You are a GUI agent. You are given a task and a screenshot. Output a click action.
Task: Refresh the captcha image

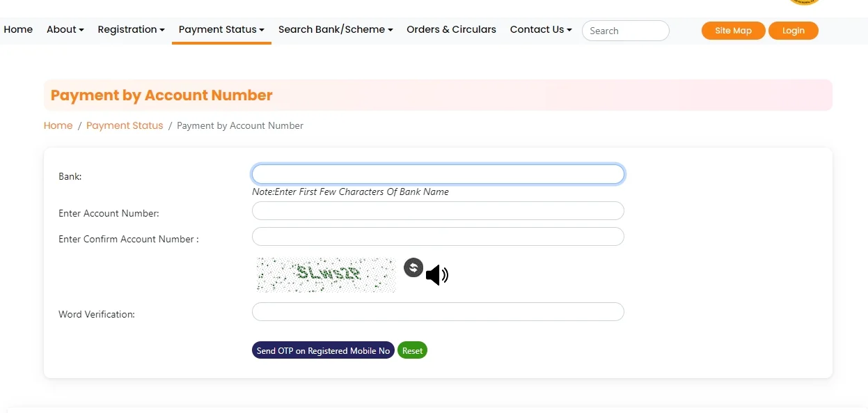[413, 267]
